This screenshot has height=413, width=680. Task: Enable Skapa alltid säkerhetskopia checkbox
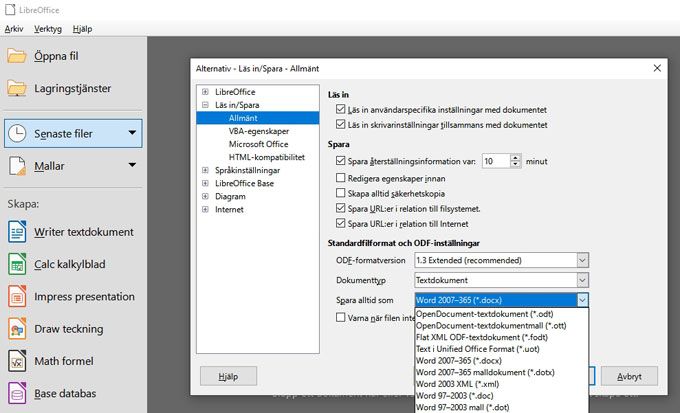click(x=340, y=193)
